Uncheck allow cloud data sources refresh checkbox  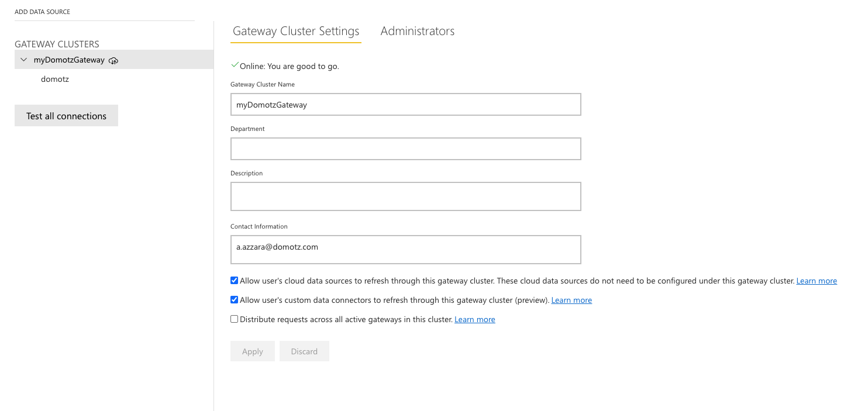pos(235,281)
